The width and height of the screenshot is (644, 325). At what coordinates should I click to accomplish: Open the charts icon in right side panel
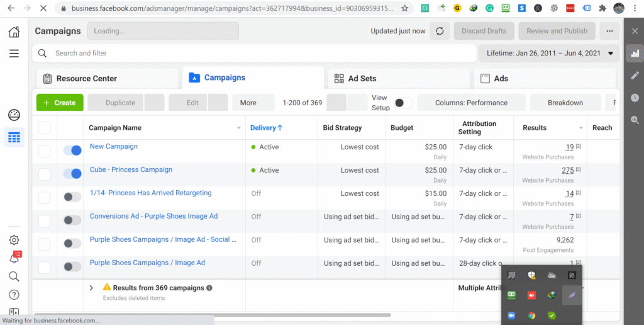click(635, 54)
